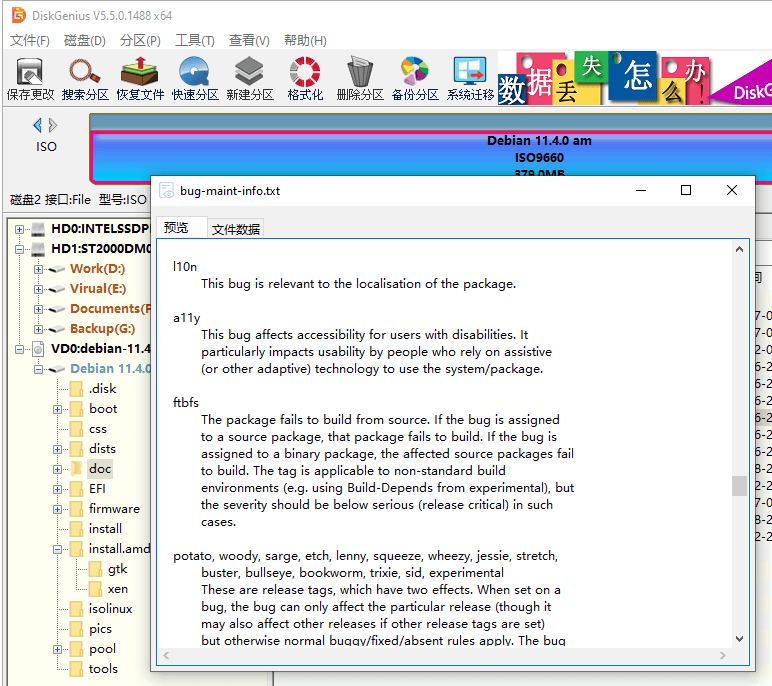Collapse the HD1:ST2000DM disk node
772x686 pixels.
click(20, 249)
